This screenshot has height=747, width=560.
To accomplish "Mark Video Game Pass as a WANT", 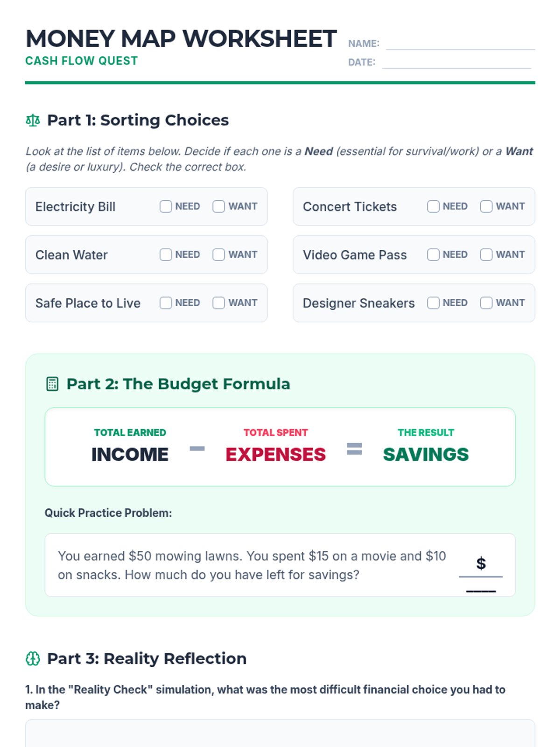I will pyautogui.click(x=486, y=254).
